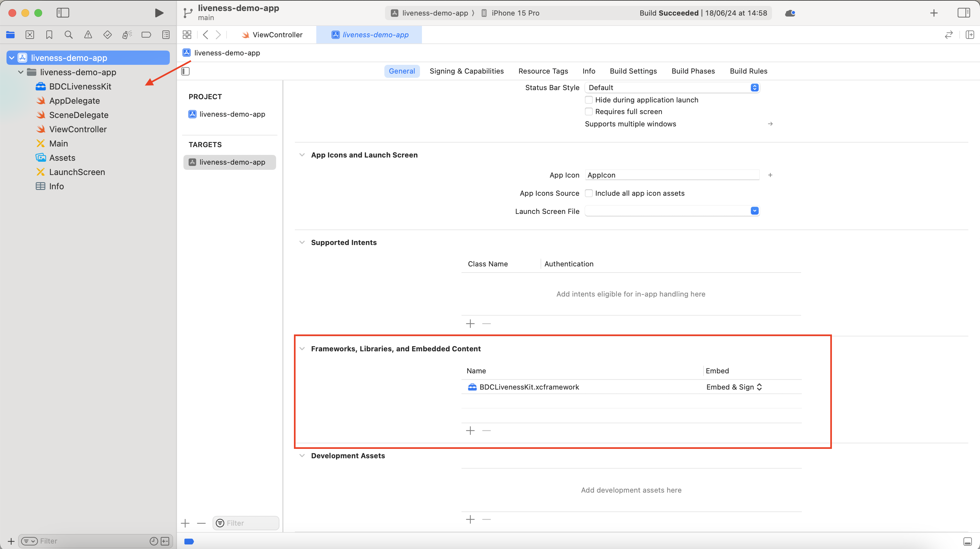Add a supported intent
The width and height of the screenshot is (980, 549).
point(470,323)
